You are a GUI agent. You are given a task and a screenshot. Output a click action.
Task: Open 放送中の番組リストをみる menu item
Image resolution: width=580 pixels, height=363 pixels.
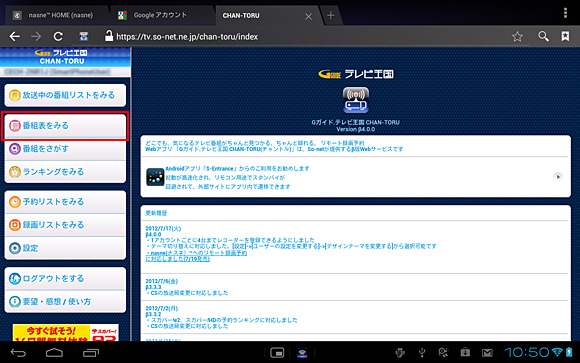(65, 95)
